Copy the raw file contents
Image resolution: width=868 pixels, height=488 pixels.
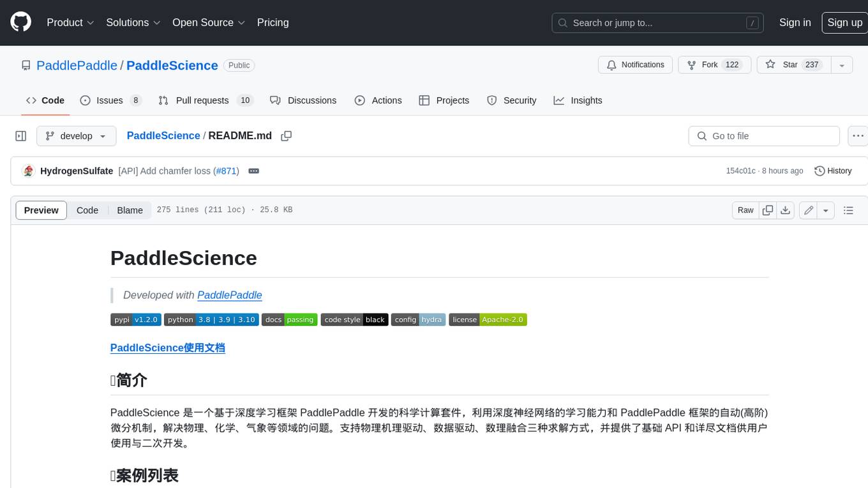pyautogui.click(x=768, y=210)
